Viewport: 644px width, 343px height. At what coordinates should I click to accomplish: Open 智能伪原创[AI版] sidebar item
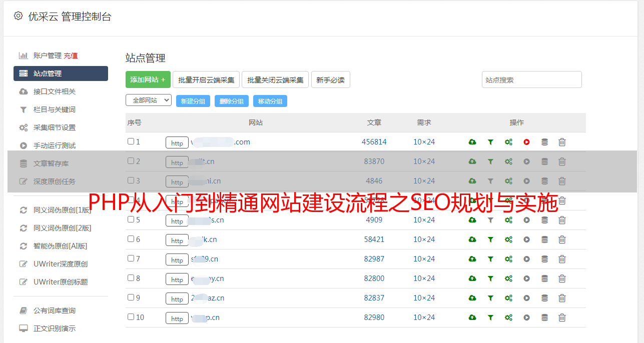coord(61,246)
